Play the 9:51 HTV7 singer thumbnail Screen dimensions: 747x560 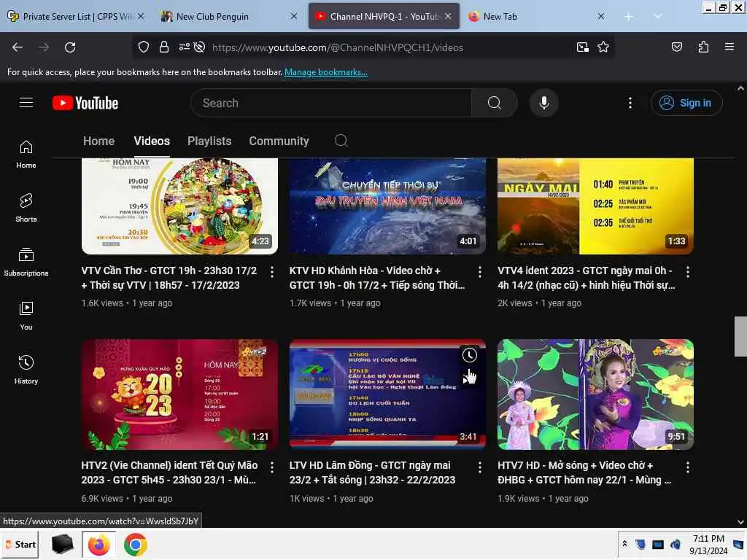coord(595,394)
